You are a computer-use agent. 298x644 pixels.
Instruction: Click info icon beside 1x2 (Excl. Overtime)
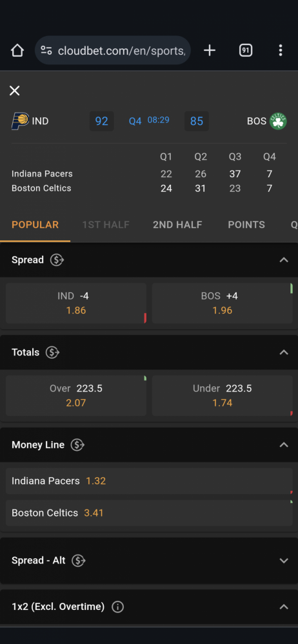click(x=118, y=607)
